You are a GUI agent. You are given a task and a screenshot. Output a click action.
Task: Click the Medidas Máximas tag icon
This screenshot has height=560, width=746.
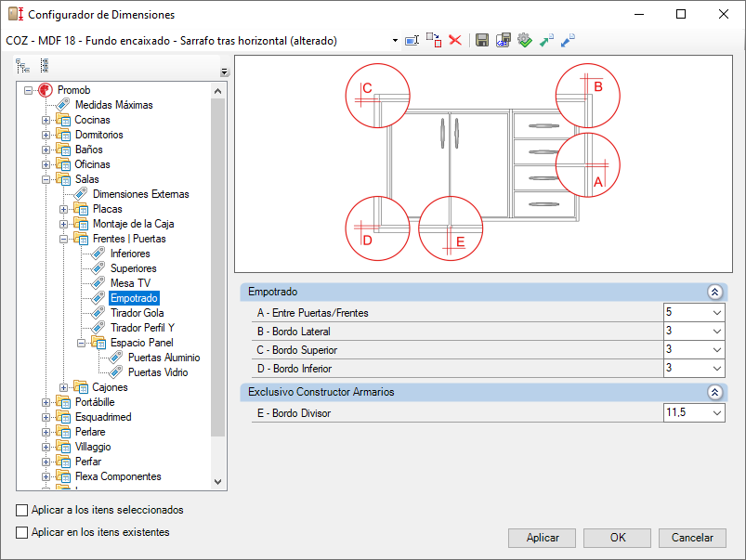pos(63,105)
